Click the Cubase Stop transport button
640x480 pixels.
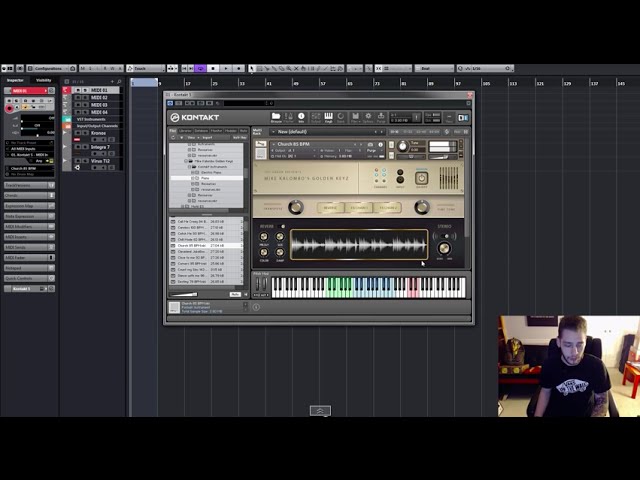tap(213, 69)
